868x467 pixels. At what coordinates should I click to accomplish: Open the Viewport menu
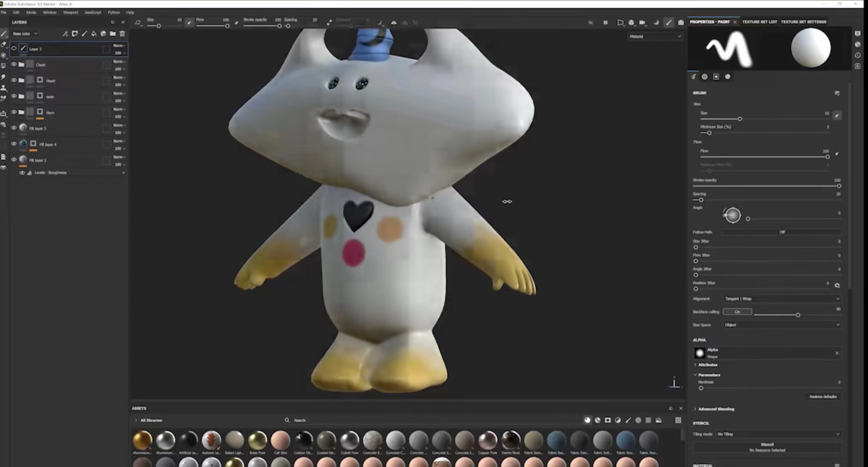(x=70, y=12)
